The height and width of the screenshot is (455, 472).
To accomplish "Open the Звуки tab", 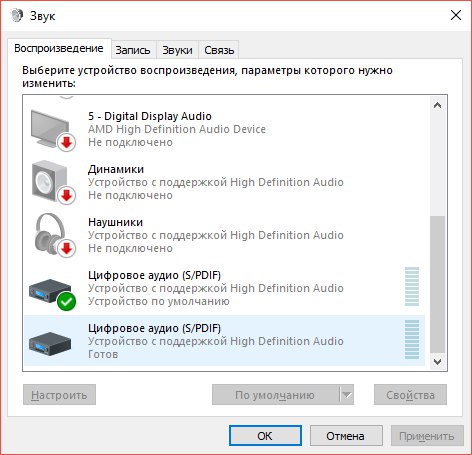I will coord(177,50).
